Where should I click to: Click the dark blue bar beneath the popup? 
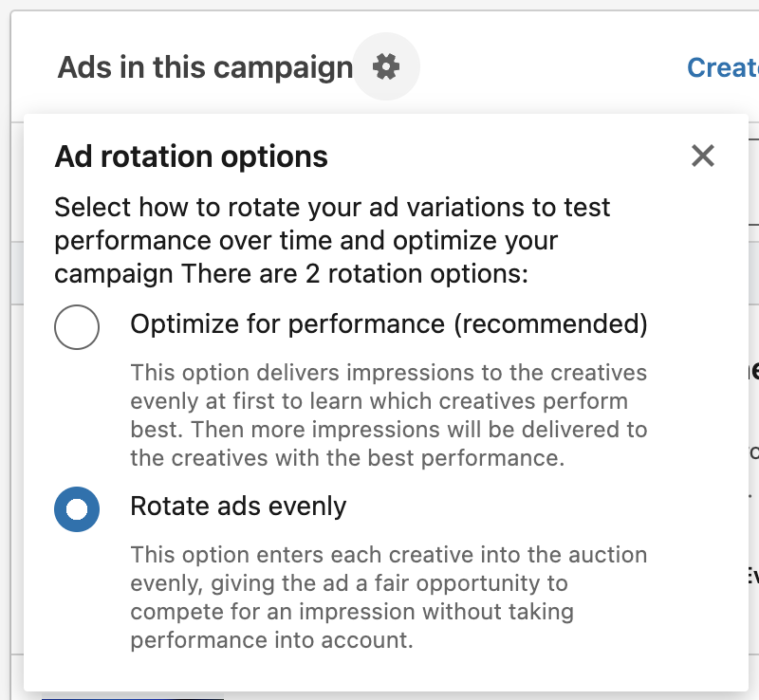point(133,698)
